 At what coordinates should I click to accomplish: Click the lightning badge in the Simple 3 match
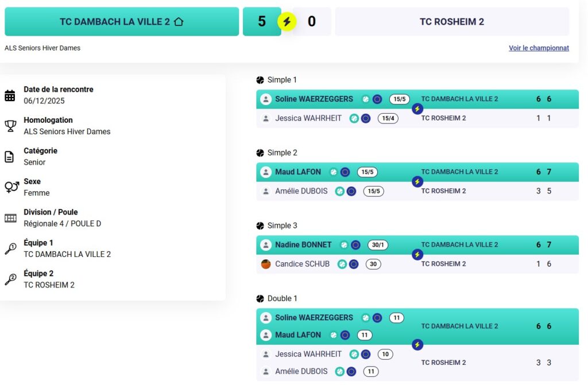(x=417, y=254)
